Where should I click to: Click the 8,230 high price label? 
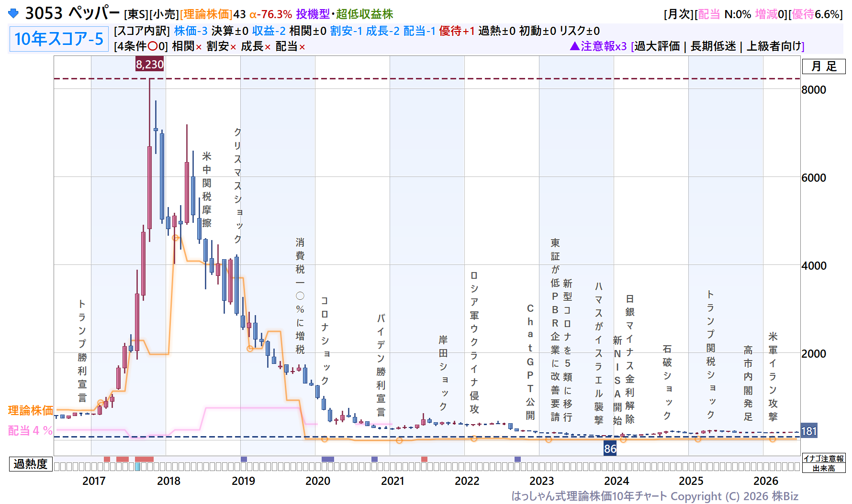(149, 64)
